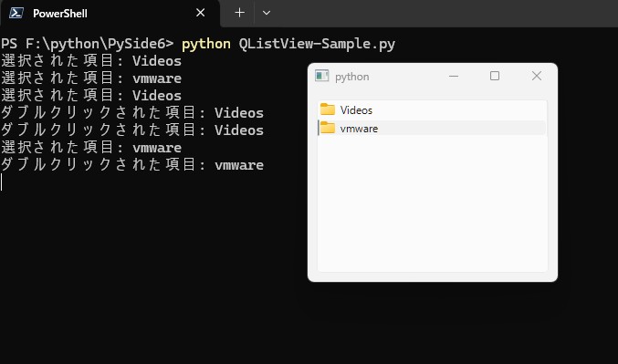The height and width of the screenshot is (364, 618).
Task: Select the PowerShell terminal tab
Action: coord(110,14)
